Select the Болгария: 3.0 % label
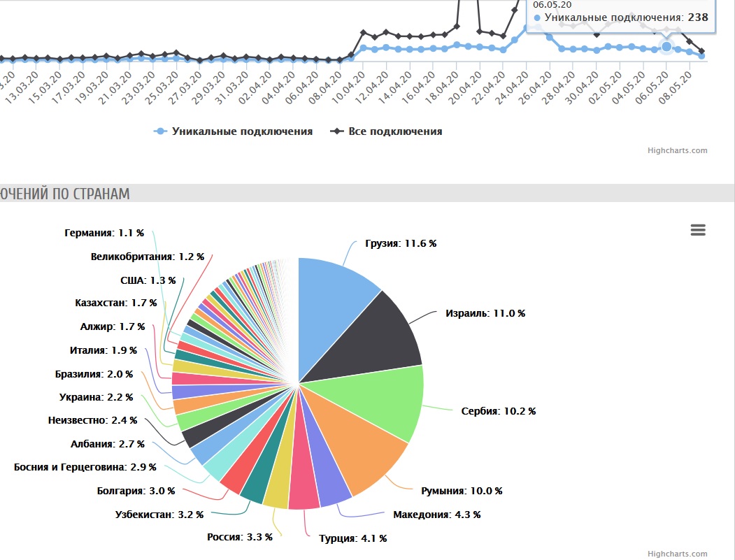This screenshot has height=560, width=735. pos(136,491)
